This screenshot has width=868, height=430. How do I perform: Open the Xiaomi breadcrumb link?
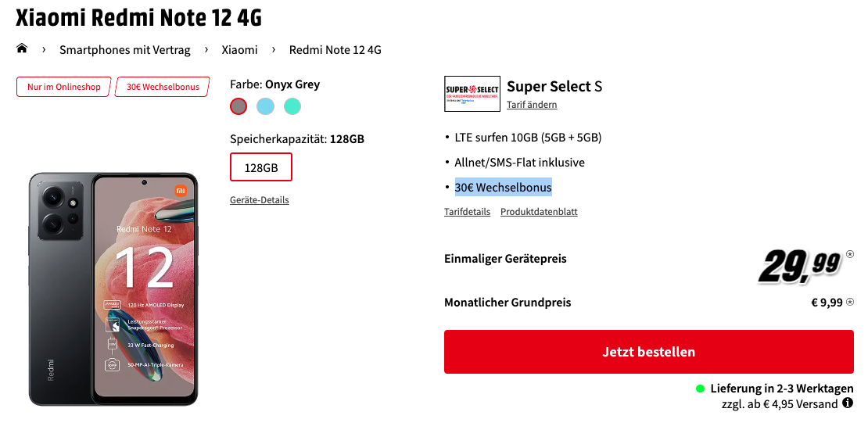click(x=240, y=50)
